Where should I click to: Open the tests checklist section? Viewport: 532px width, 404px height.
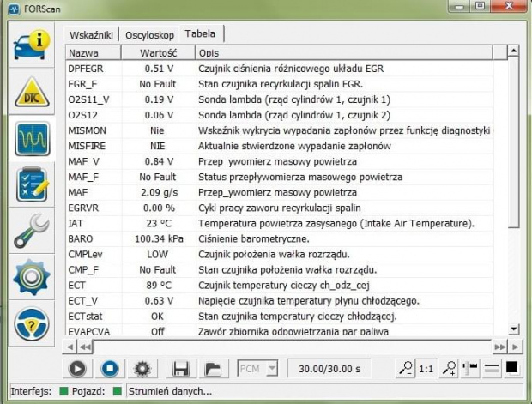[33, 185]
